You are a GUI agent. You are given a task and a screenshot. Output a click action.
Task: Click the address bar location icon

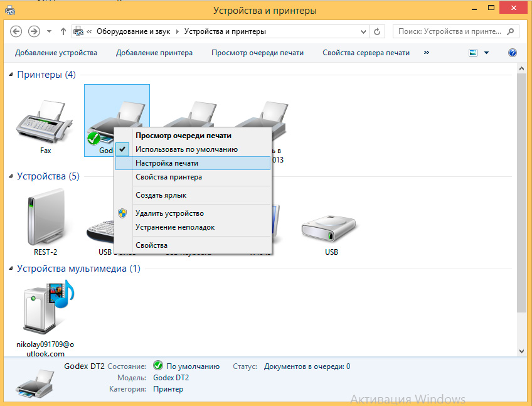[x=78, y=31]
